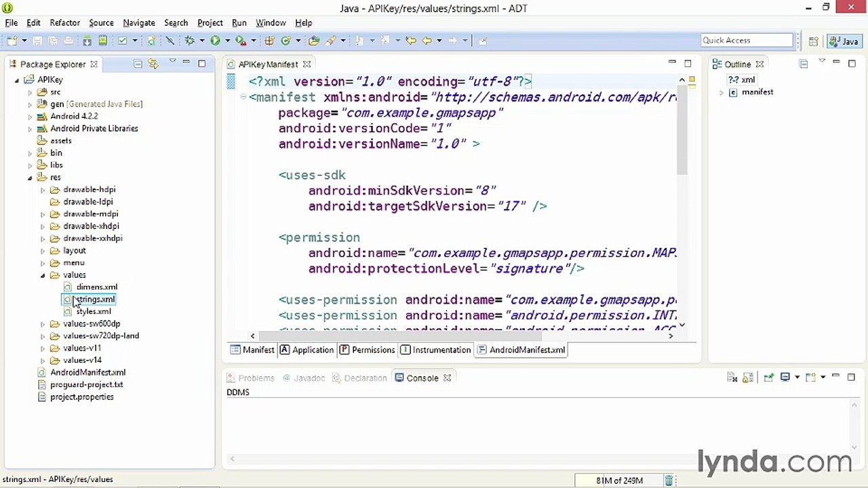Click the Open Perspective icon
This screenshot has height=488, width=868.
[813, 41]
